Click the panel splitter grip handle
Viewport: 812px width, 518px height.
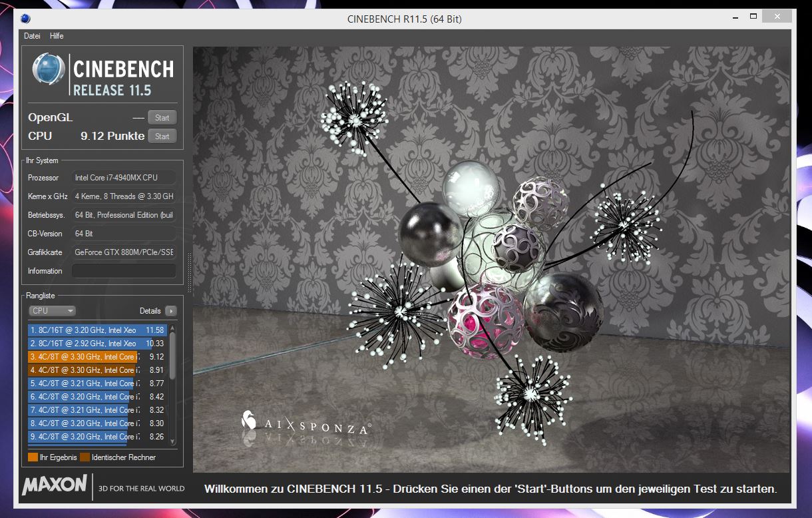click(x=189, y=272)
